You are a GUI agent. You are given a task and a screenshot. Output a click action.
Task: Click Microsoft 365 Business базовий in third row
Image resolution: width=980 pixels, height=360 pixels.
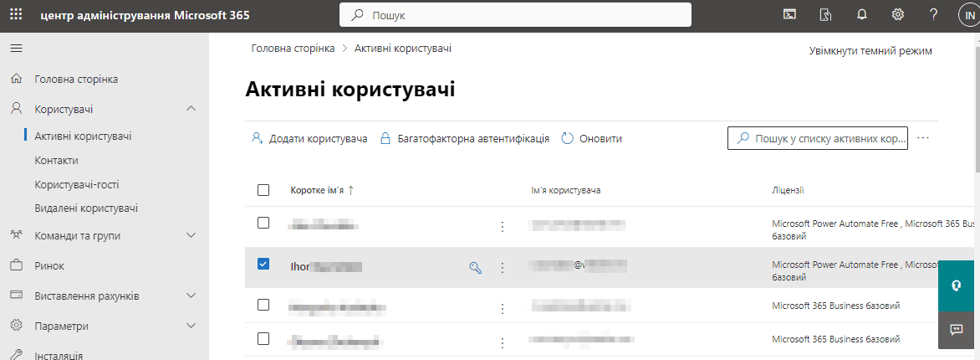(836, 306)
